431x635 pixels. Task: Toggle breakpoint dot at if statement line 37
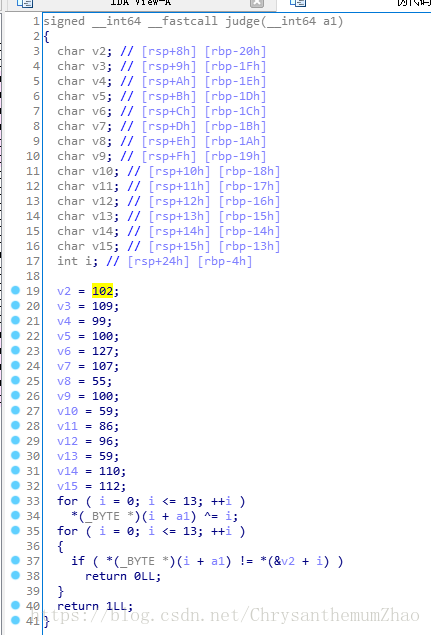[x=15, y=560]
